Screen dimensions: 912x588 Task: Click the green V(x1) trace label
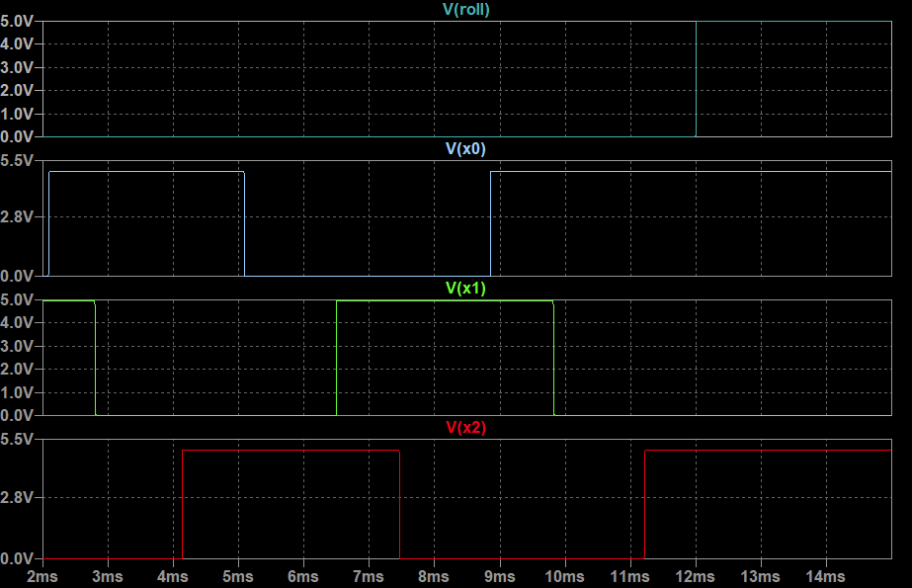point(465,289)
